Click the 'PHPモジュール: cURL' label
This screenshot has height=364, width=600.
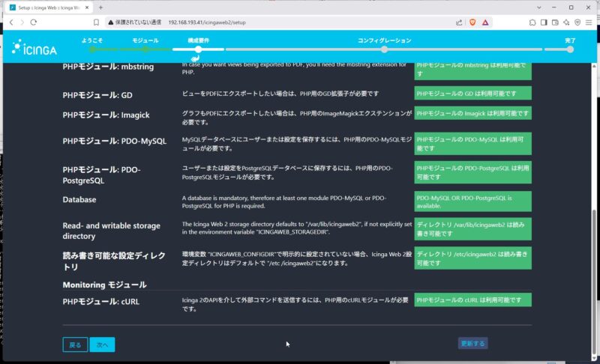click(x=101, y=301)
